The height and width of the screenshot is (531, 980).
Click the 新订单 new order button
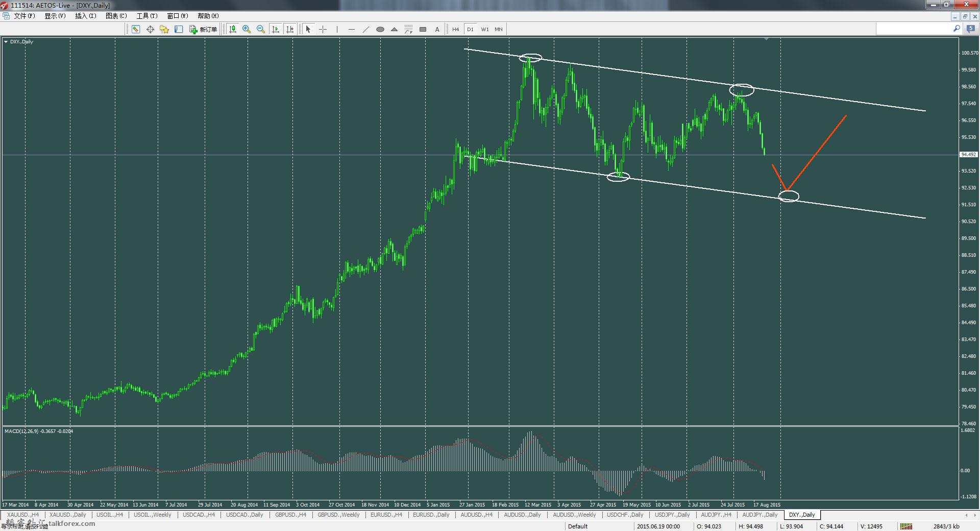tap(203, 29)
